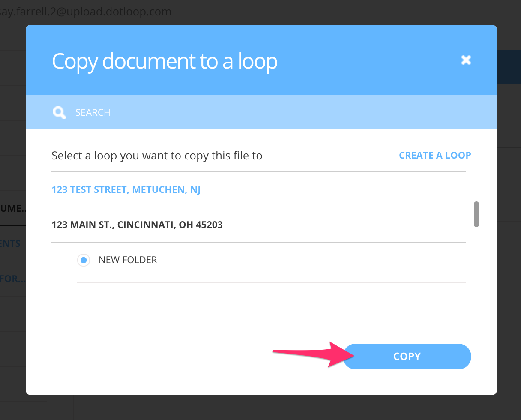521x420 pixels.
Task: Click the "Copy document to a loop" title
Action: click(165, 61)
